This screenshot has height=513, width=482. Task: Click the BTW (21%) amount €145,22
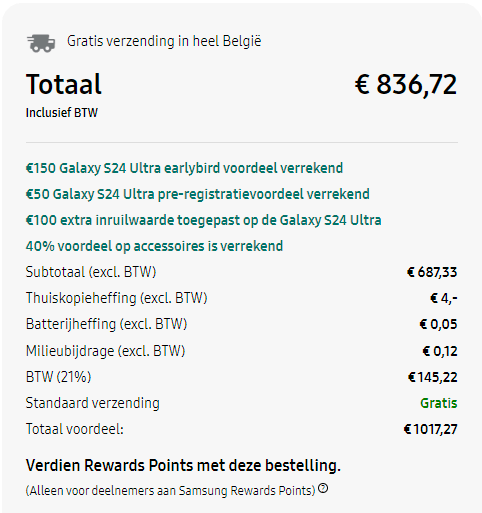pos(433,377)
